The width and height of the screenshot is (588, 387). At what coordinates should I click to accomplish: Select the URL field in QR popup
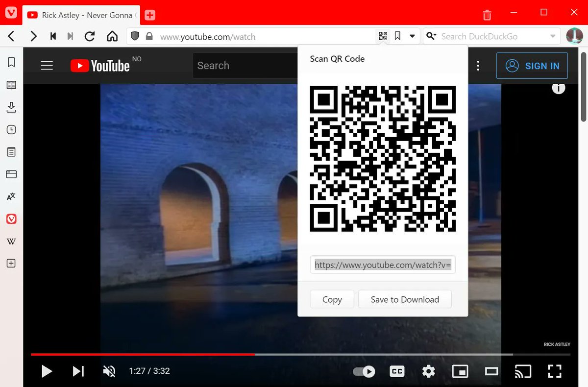click(x=383, y=265)
